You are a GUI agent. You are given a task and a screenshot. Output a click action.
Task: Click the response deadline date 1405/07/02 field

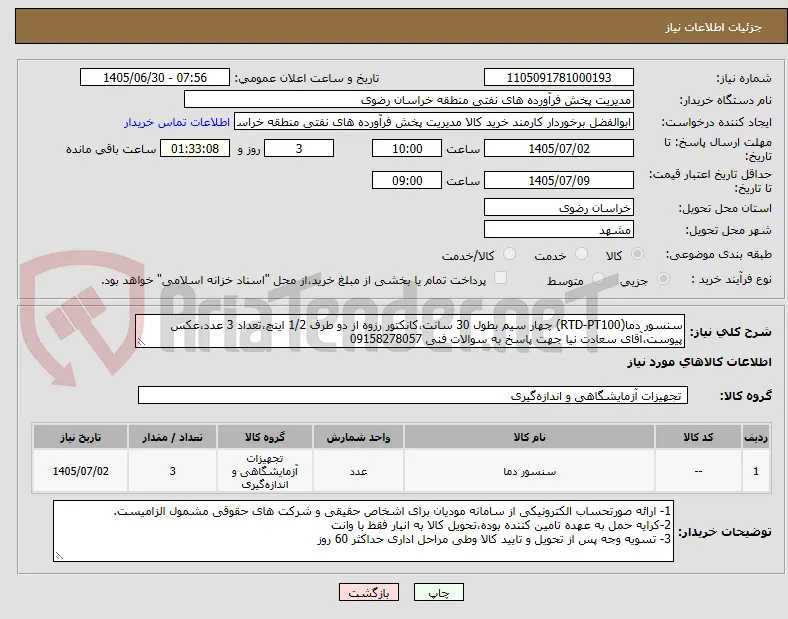558,149
